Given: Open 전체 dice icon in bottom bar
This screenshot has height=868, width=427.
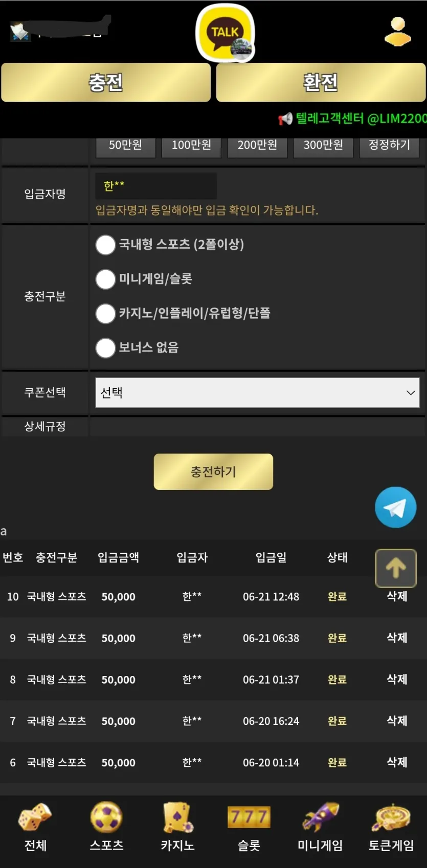Looking at the screenshot, I should point(35,817).
